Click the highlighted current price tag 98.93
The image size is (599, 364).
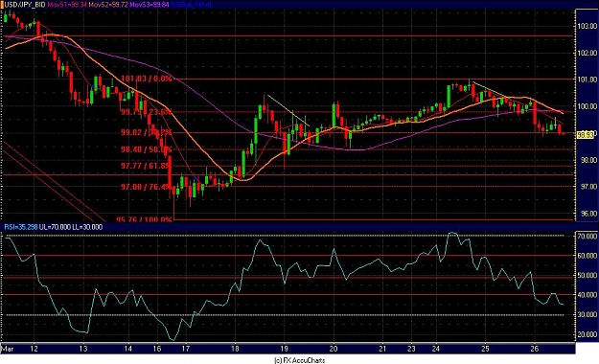coord(586,135)
